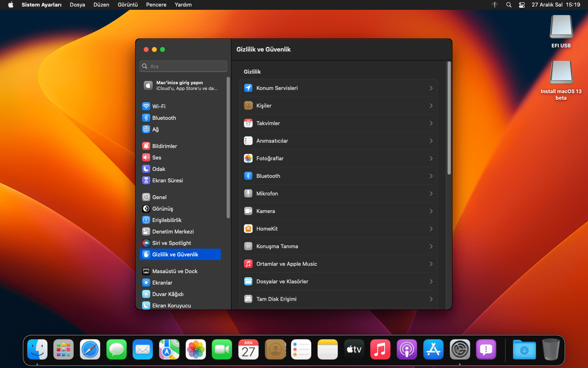Expand the Kamera row chevron

click(431, 211)
